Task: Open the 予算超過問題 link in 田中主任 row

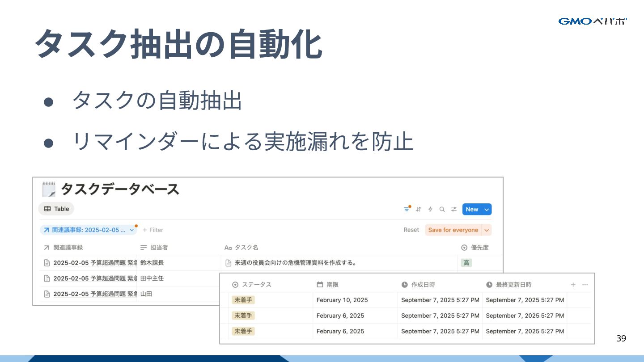Action: (95, 278)
